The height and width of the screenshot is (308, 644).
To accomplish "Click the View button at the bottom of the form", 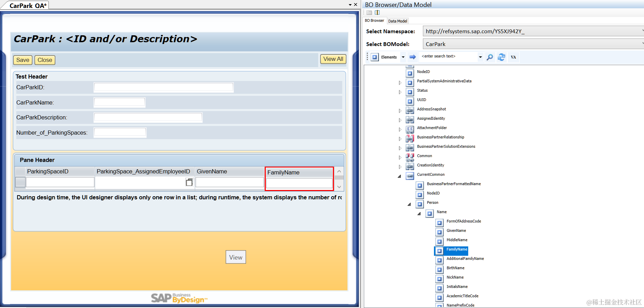I will click(x=236, y=257).
